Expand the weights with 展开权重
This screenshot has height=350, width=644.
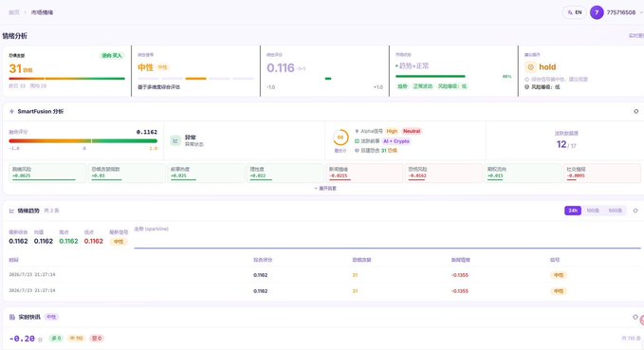coord(325,188)
